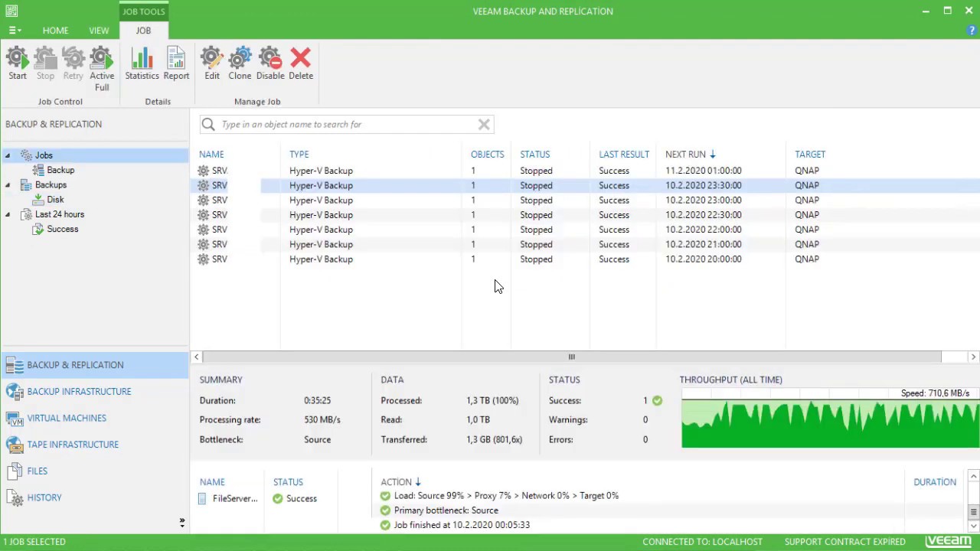The width and height of the screenshot is (980, 551).
Task: Click the horizontal scrollbar thumb of job list
Action: click(571, 357)
